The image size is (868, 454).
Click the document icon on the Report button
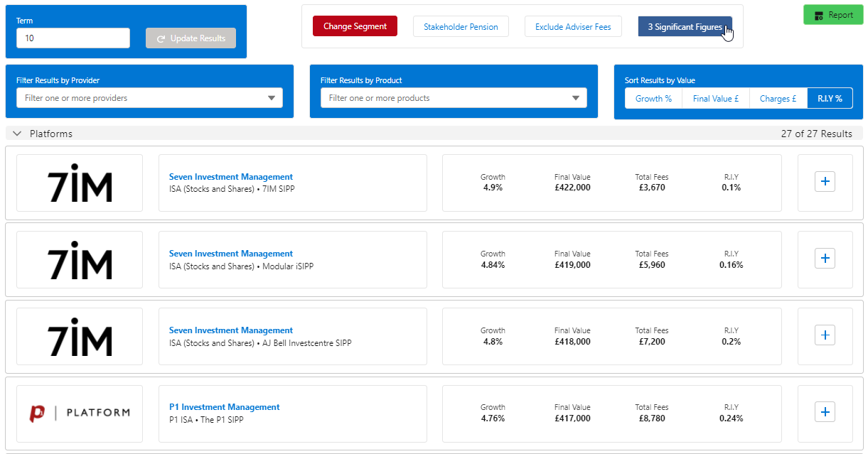click(819, 15)
